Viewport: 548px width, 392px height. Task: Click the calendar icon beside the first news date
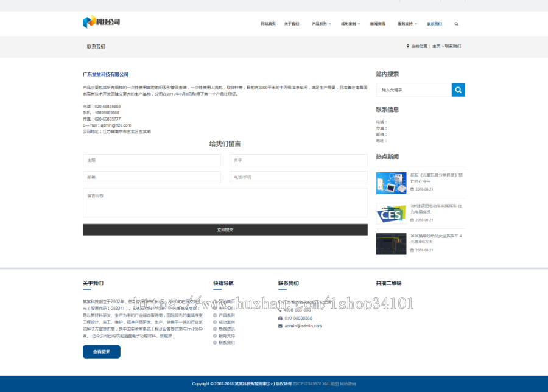[x=413, y=189]
